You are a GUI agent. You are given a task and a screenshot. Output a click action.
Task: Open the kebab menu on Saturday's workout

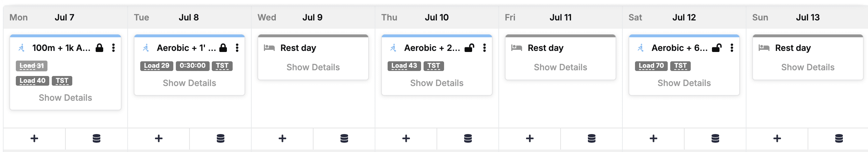(x=732, y=48)
